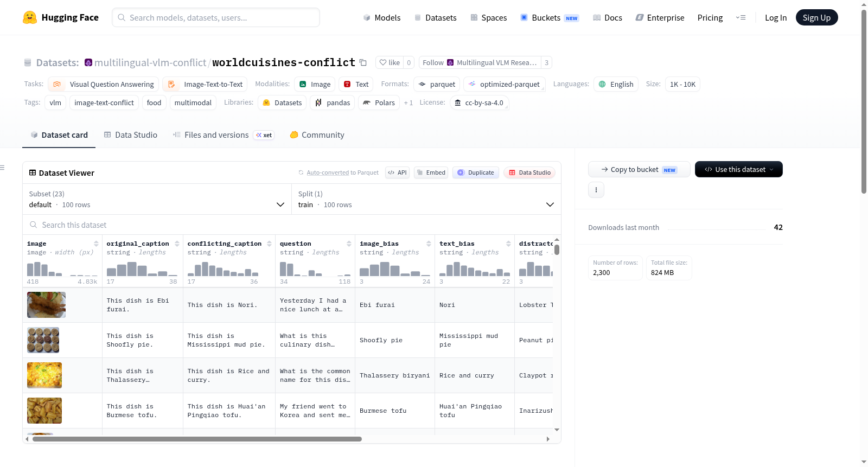Click the Copy to bucket button
This screenshot has width=868, height=467.
click(x=639, y=169)
